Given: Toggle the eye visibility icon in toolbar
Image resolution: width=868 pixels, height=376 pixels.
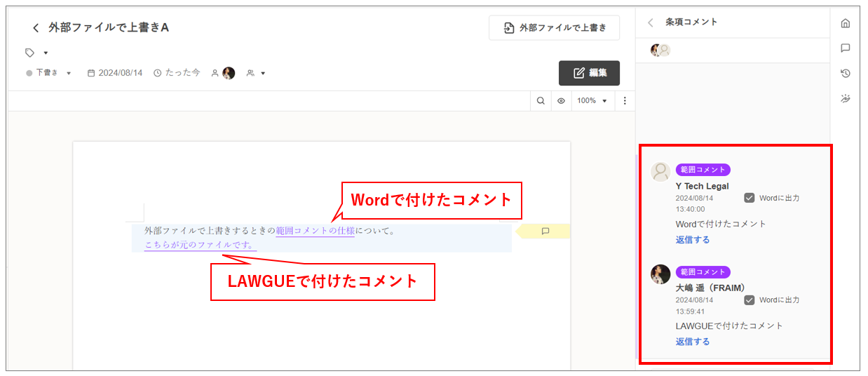Looking at the screenshot, I should [561, 101].
